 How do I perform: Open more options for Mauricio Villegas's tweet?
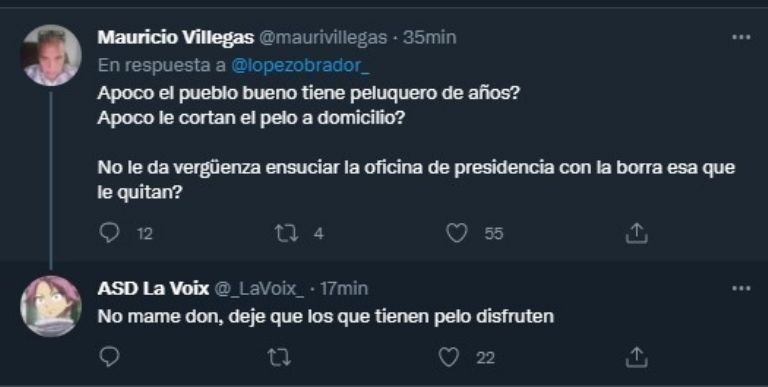pyautogui.click(x=741, y=37)
